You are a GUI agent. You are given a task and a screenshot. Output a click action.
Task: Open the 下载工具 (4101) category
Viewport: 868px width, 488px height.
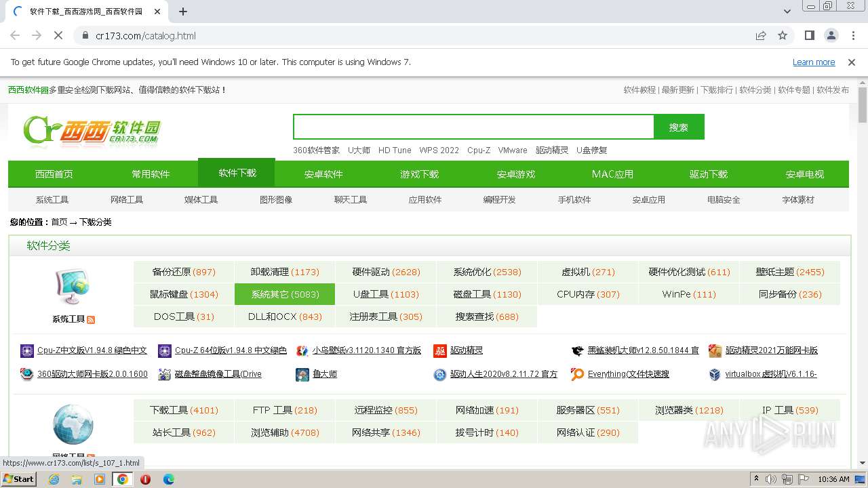click(184, 410)
